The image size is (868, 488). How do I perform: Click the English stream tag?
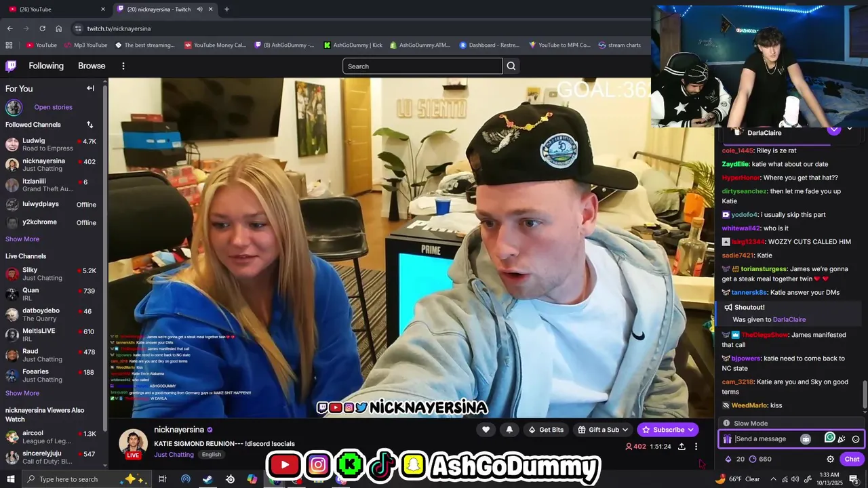(212, 454)
